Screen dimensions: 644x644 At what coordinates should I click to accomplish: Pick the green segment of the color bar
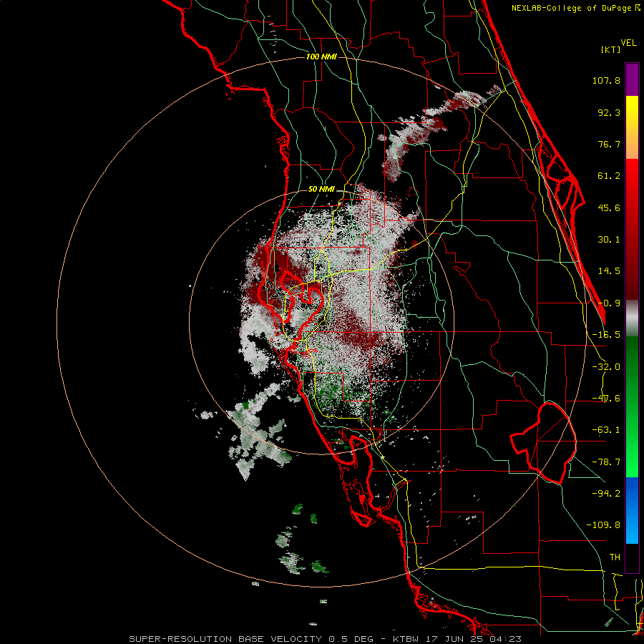pyautogui.click(x=632, y=406)
